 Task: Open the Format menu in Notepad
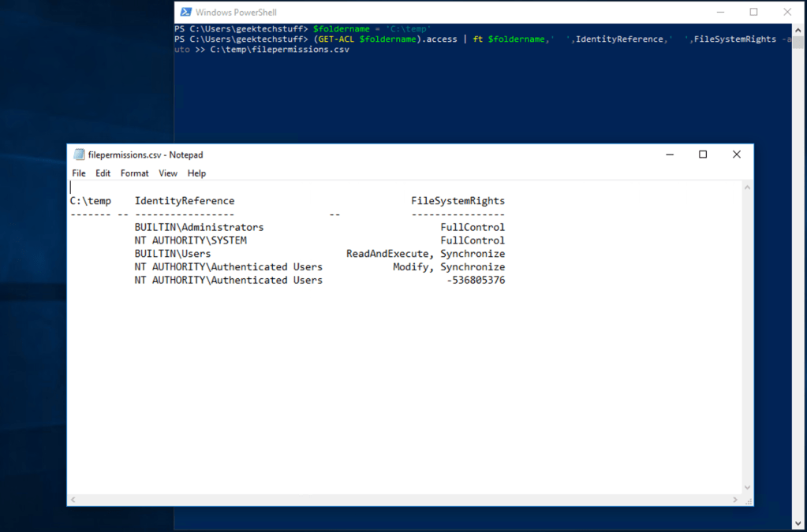click(134, 173)
